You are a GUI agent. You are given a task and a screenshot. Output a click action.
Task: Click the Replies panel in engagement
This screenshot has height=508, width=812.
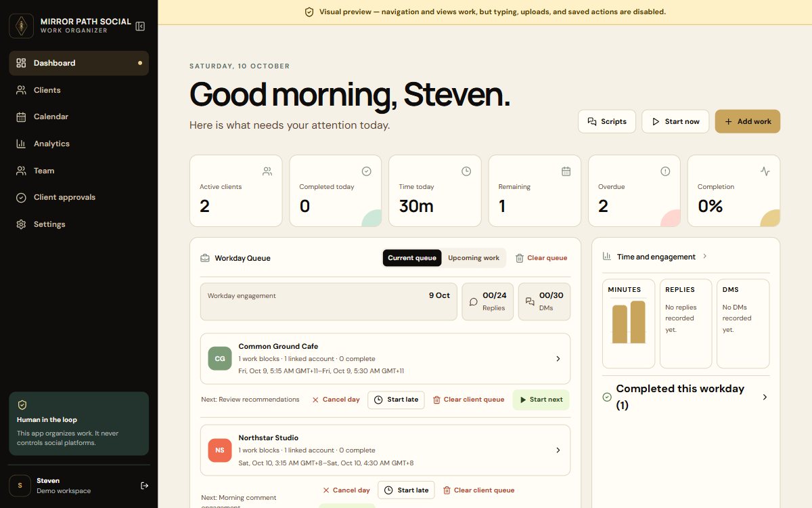click(x=685, y=323)
